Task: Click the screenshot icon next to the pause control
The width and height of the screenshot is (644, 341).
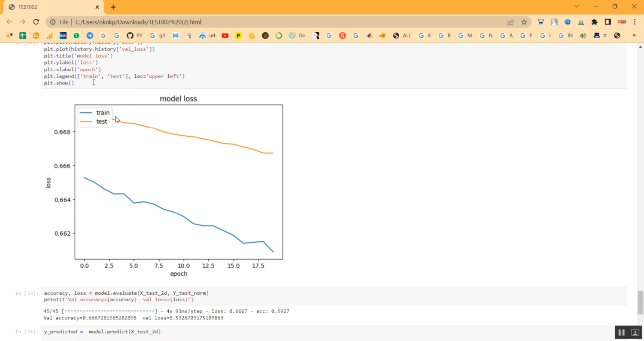Action: click(635, 332)
